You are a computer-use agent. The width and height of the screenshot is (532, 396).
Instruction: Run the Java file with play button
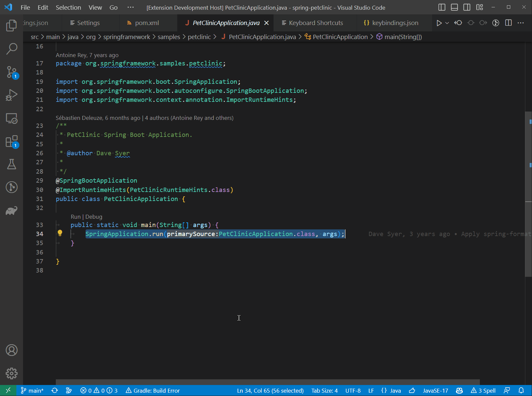439,23
